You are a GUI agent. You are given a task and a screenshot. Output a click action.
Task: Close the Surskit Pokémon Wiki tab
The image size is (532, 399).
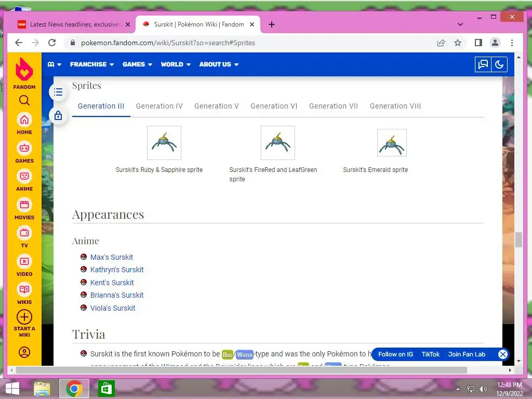point(252,24)
